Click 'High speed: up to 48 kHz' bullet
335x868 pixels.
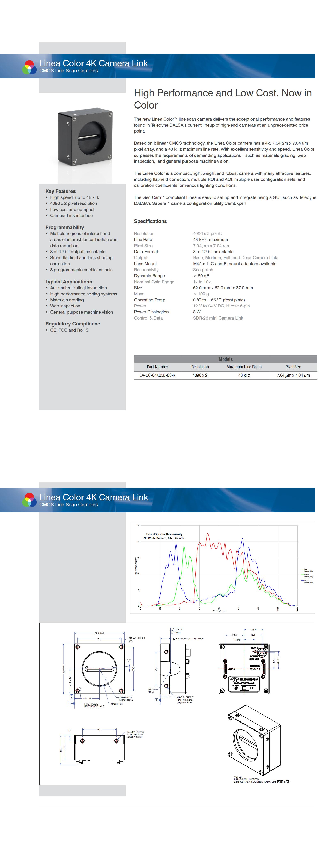pos(75,197)
